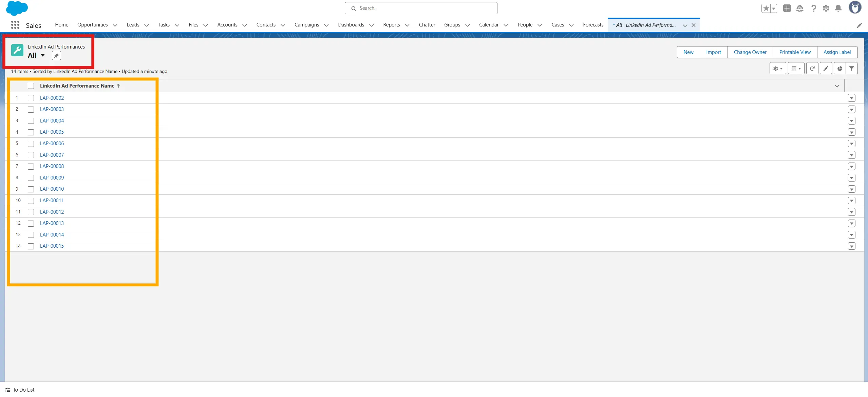Open list view controls gear dropdown

point(777,69)
